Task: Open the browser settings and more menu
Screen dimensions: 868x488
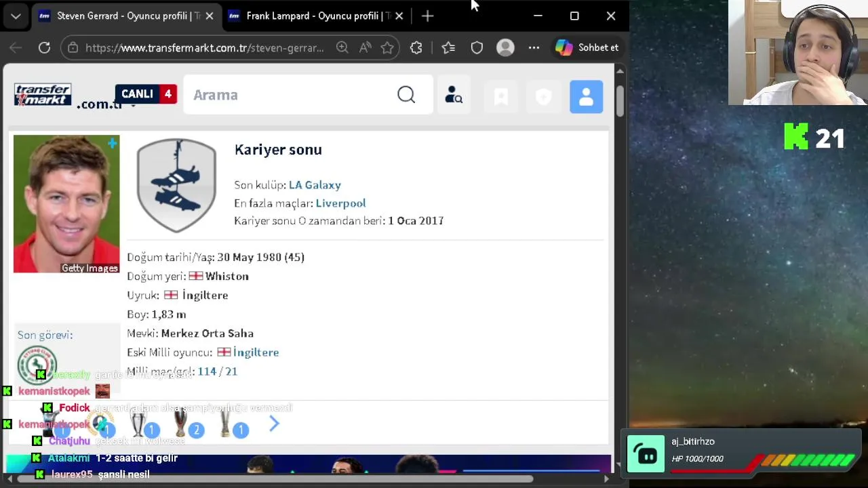Action: point(534,47)
